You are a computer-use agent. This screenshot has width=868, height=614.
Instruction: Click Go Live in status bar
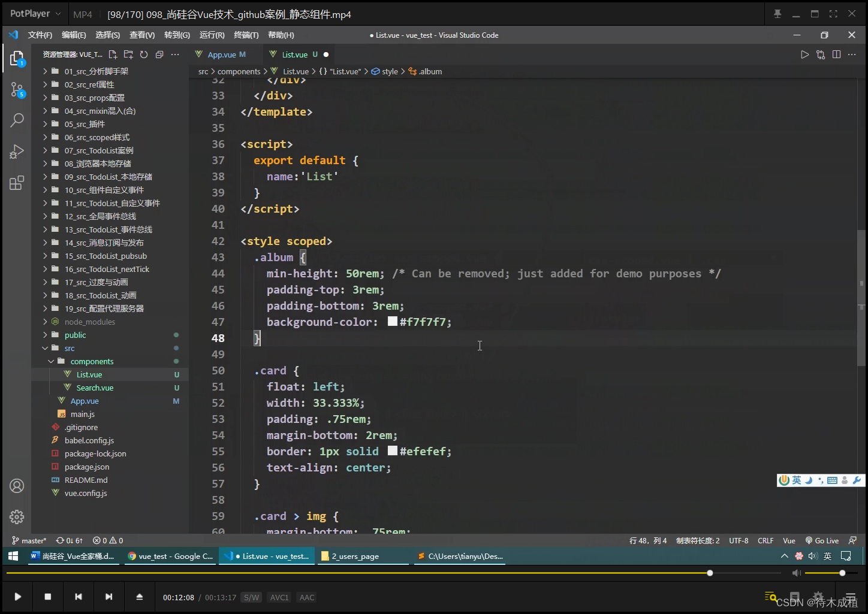pyautogui.click(x=822, y=540)
